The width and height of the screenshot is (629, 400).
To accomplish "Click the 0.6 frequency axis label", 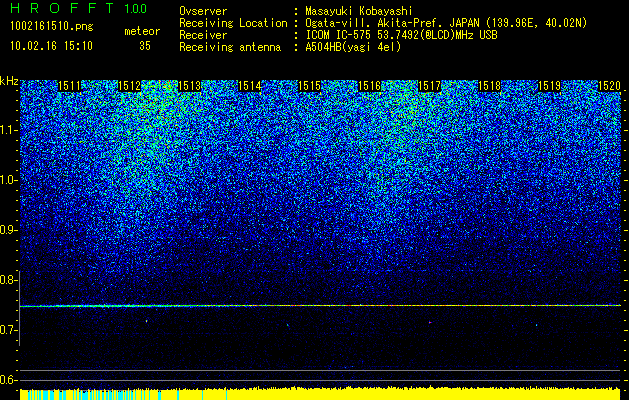I will pyautogui.click(x=8, y=380).
